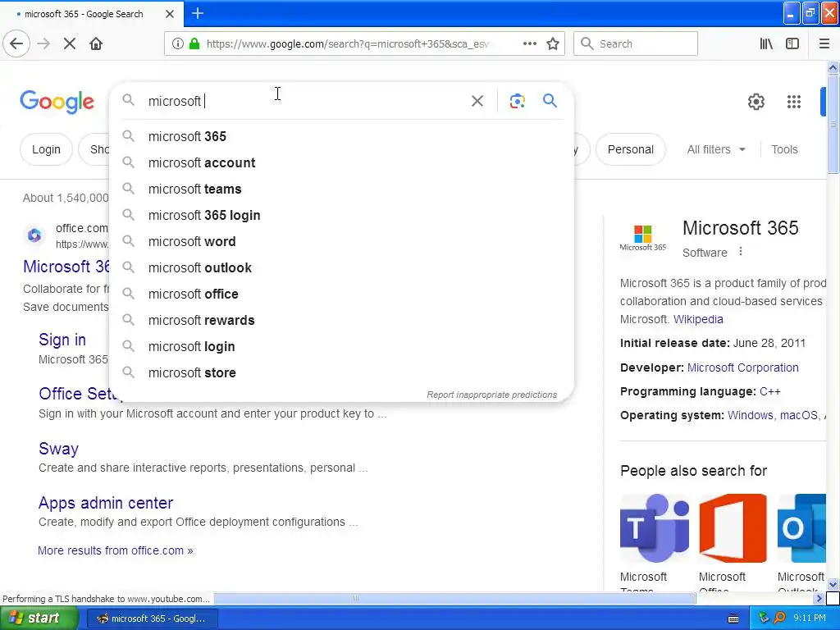This screenshot has height=630, width=840.
Task: Open the Windows operating system link
Action: pos(750,415)
